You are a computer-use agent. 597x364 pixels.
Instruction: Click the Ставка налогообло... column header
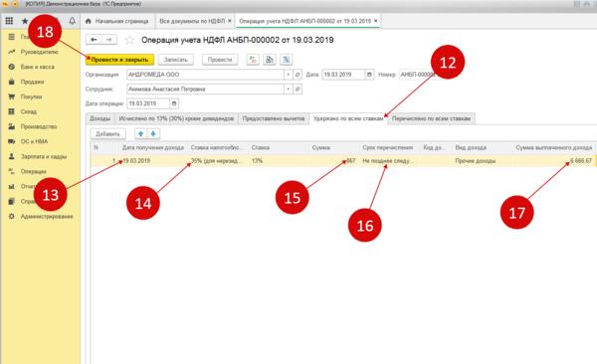(x=217, y=148)
